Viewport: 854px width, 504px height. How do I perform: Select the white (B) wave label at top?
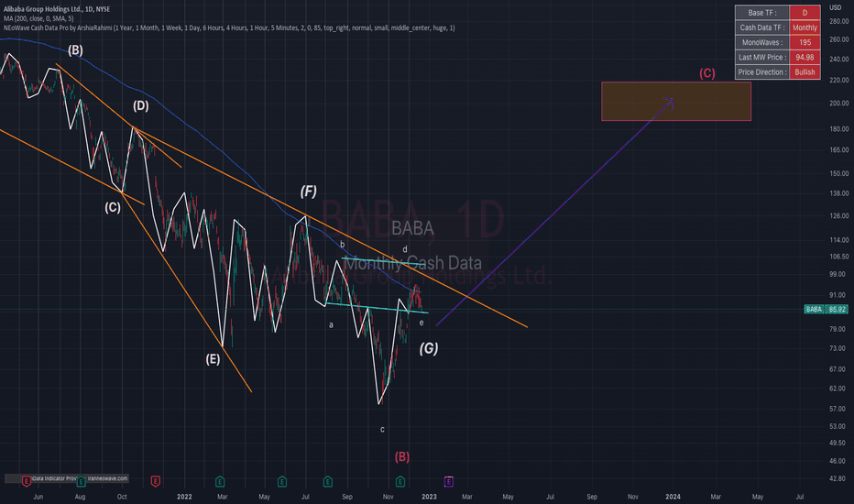[75, 50]
